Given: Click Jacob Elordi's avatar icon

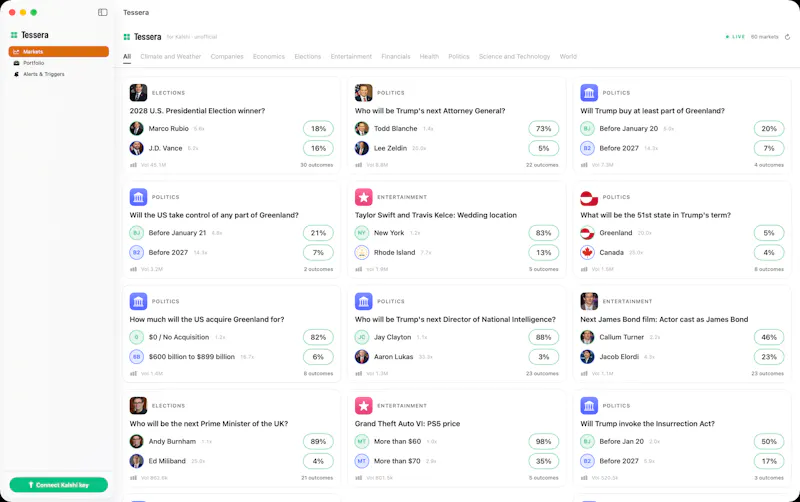Looking at the screenshot, I should click(x=587, y=357).
